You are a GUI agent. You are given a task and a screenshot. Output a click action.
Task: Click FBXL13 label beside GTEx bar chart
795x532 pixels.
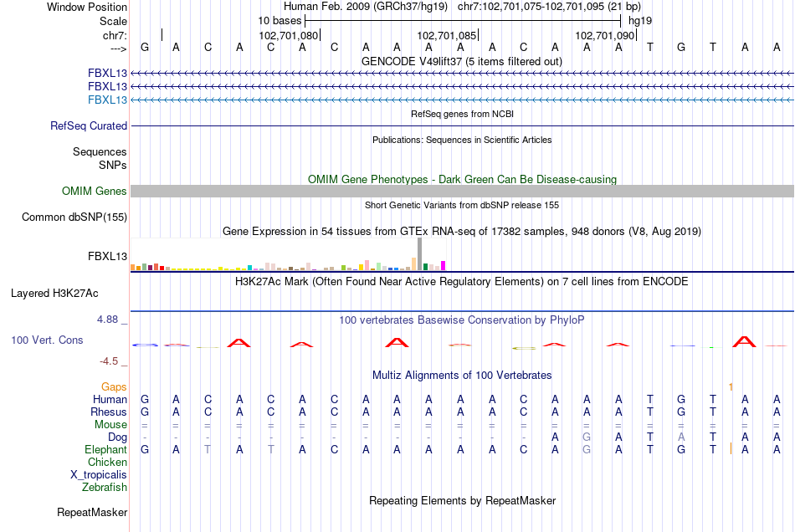(x=107, y=256)
